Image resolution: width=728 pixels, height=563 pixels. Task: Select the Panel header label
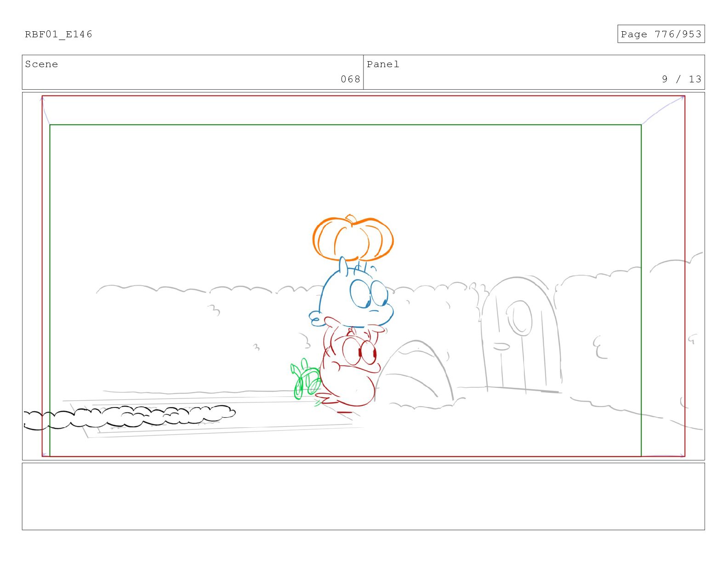pos(383,64)
